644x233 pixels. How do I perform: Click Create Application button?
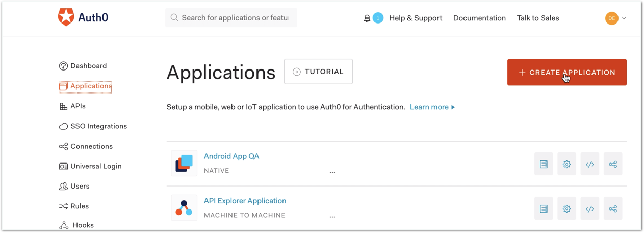click(x=566, y=73)
